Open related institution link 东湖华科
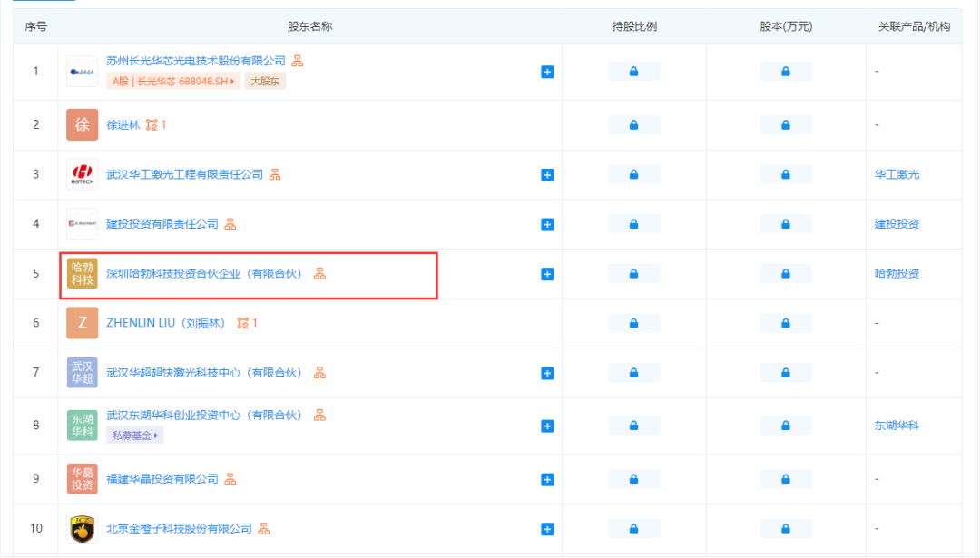 coord(897,426)
